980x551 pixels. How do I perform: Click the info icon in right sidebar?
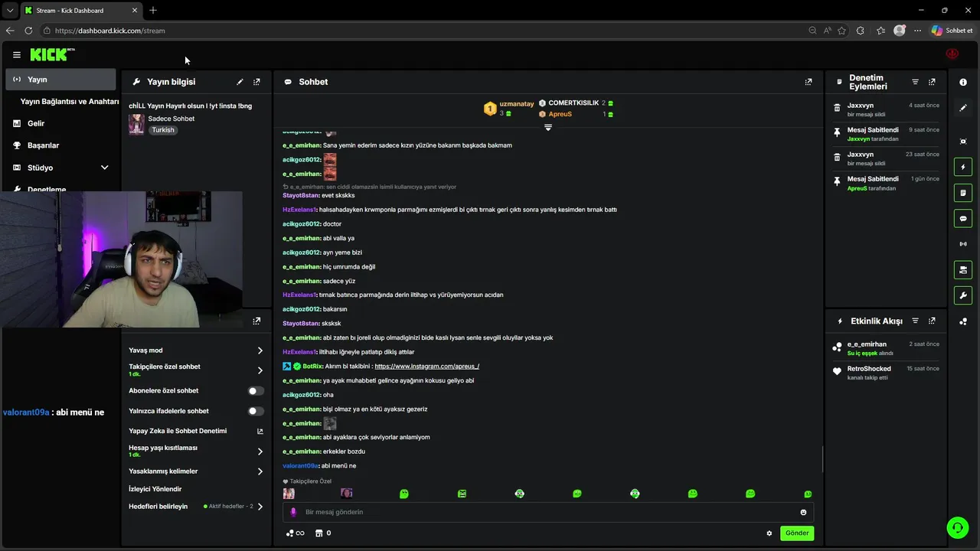pos(963,82)
